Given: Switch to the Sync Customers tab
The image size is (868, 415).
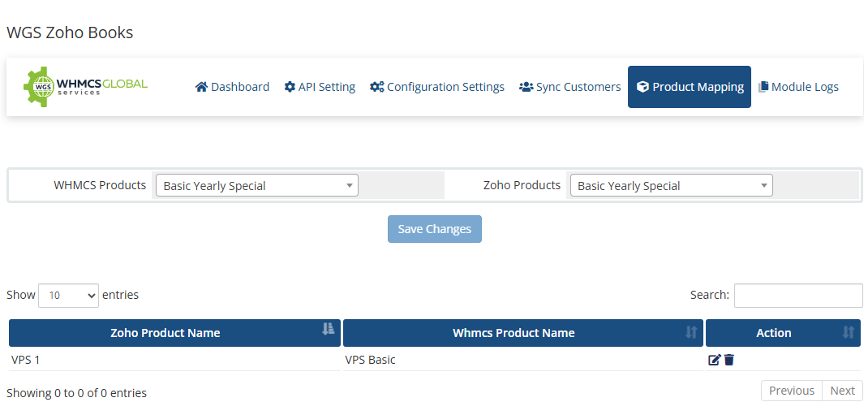Looking at the screenshot, I should point(569,87).
